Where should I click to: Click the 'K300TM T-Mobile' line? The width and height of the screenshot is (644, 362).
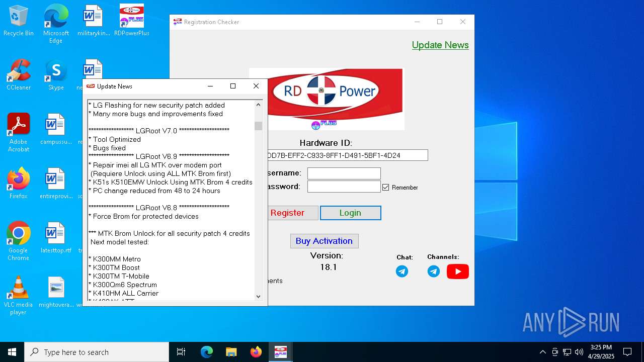(x=119, y=276)
